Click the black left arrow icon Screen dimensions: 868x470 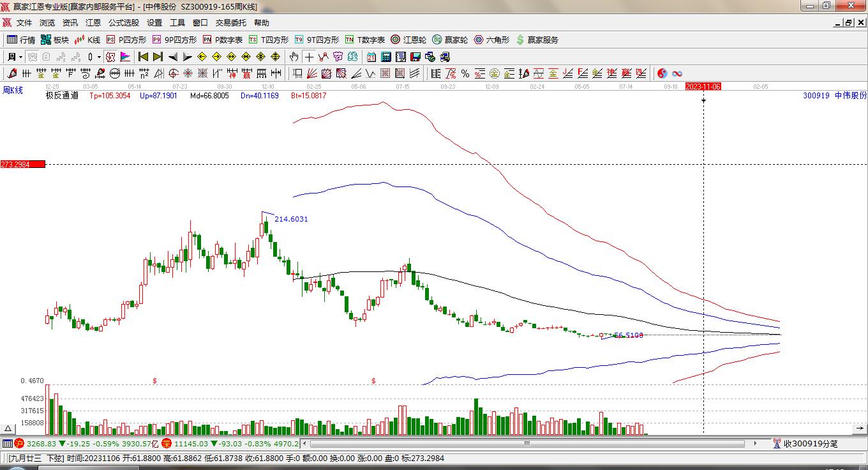pyautogui.click(x=172, y=57)
